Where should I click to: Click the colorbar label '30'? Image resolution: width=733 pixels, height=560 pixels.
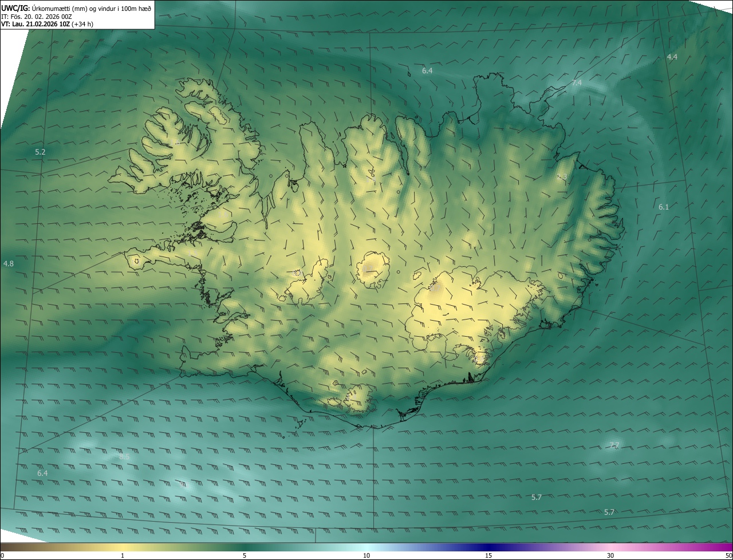pyautogui.click(x=610, y=555)
